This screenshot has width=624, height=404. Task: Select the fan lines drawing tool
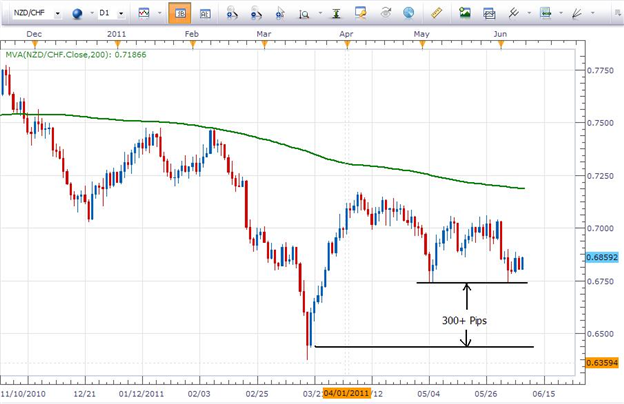coord(577,14)
